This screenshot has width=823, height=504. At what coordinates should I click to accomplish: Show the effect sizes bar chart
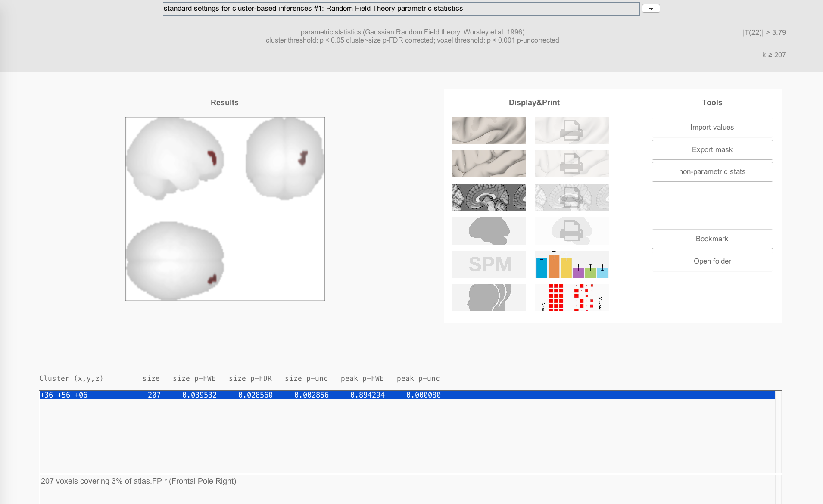pyautogui.click(x=571, y=264)
